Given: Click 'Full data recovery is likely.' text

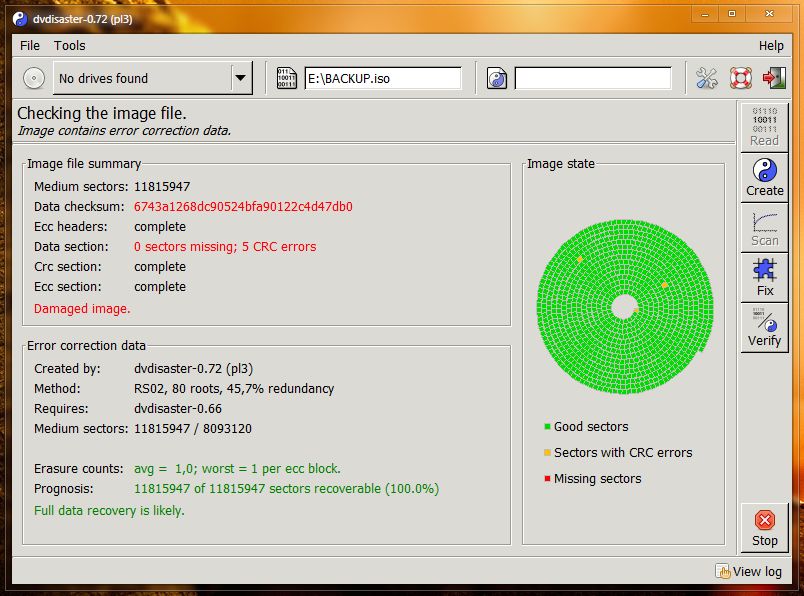Looking at the screenshot, I should [x=109, y=511].
